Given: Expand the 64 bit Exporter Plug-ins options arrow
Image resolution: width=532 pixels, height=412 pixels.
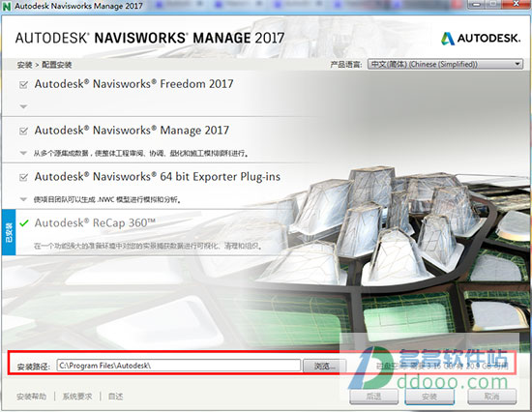Looking at the screenshot, I should coord(23,199).
